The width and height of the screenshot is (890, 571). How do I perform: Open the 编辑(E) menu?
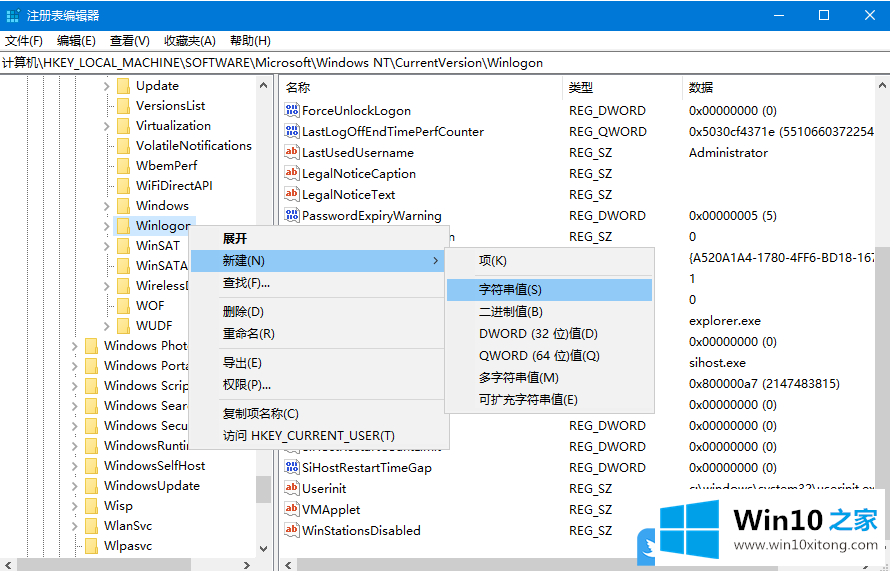76,41
